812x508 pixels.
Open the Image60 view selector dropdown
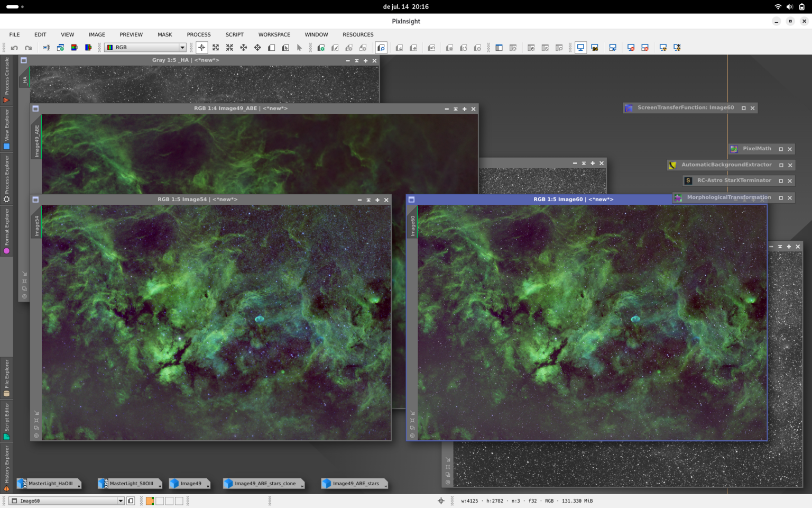(67, 501)
